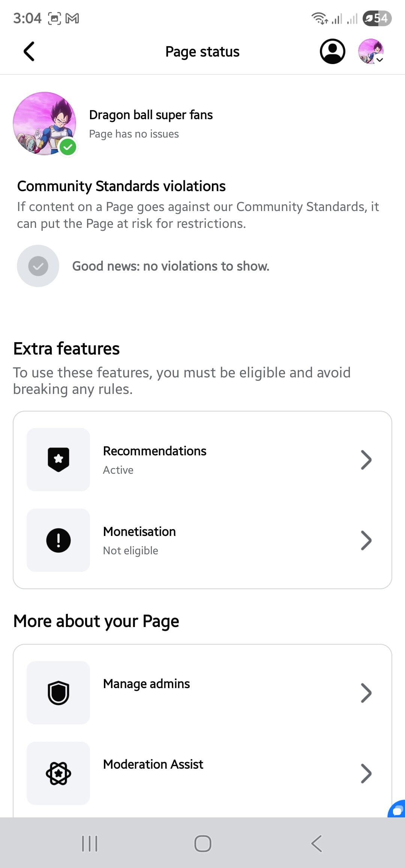The height and width of the screenshot is (868, 405).
Task: Open the Manage admins label
Action: [146, 684]
